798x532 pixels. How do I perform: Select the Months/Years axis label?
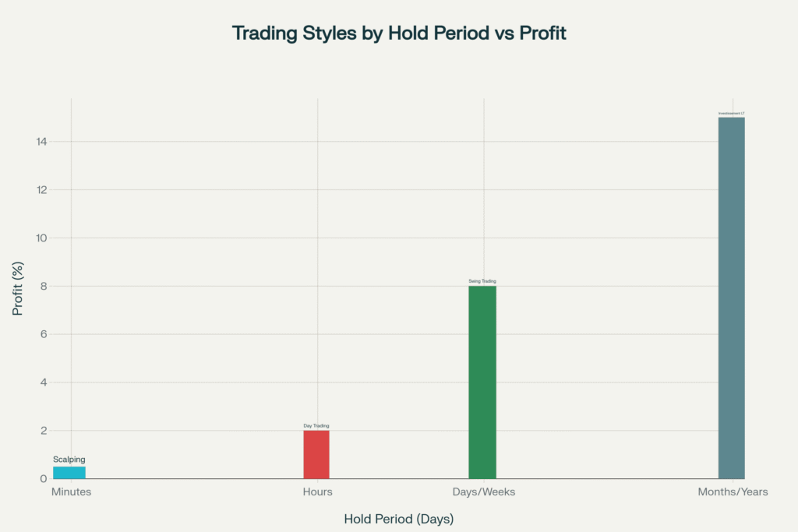(732, 492)
